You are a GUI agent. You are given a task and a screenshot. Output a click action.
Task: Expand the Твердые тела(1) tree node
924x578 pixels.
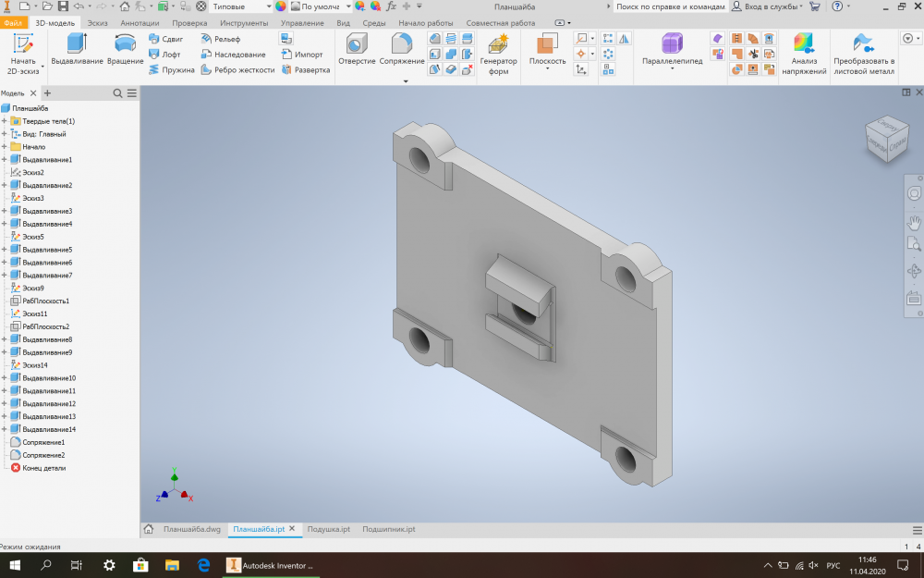coord(5,121)
